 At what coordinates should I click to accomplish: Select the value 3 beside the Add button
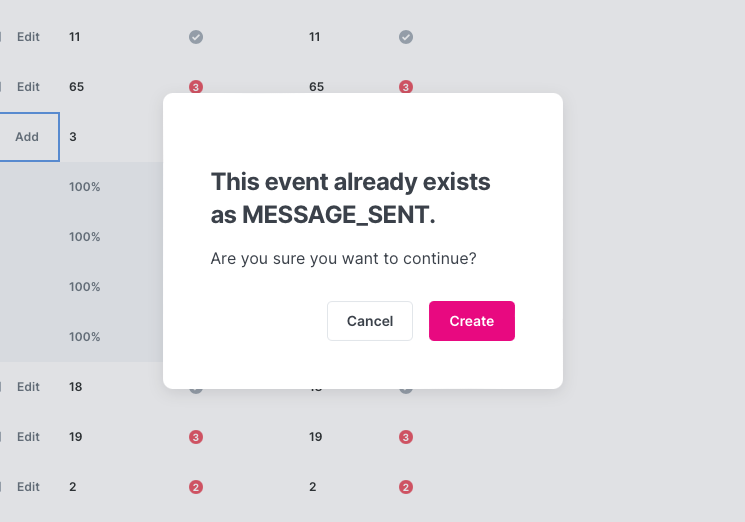[x=73, y=137]
